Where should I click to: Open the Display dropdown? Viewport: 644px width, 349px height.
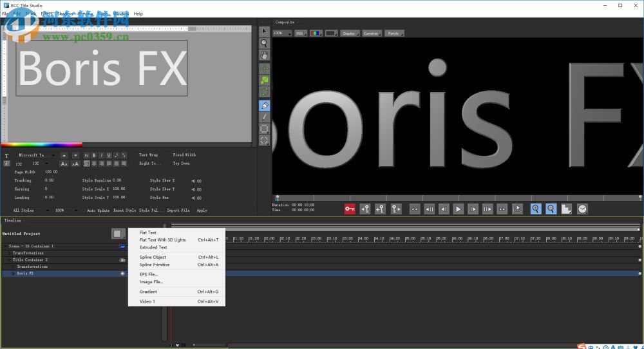click(350, 33)
